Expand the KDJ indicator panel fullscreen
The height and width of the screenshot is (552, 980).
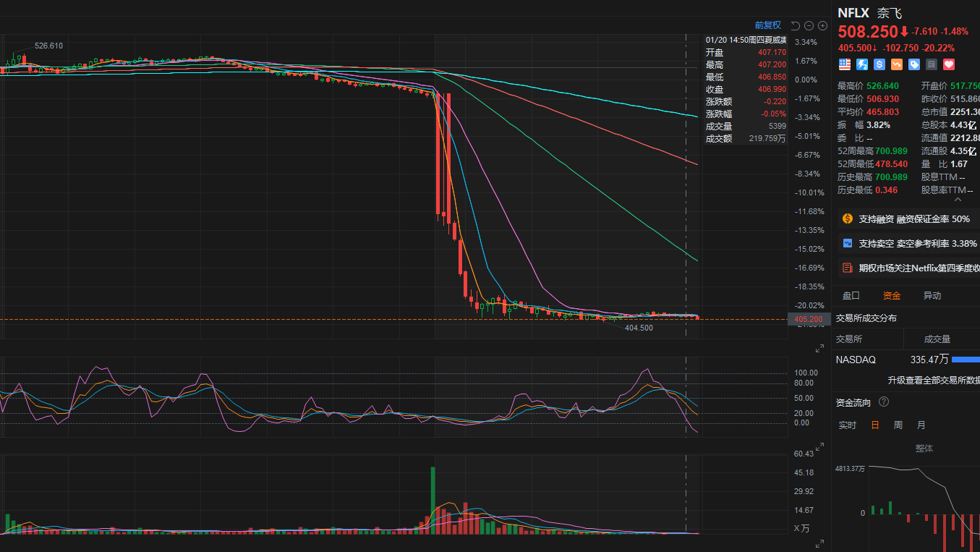(819, 348)
